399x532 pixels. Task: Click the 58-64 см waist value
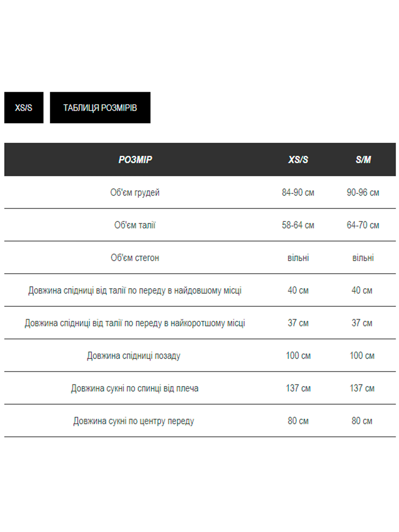point(298,225)
